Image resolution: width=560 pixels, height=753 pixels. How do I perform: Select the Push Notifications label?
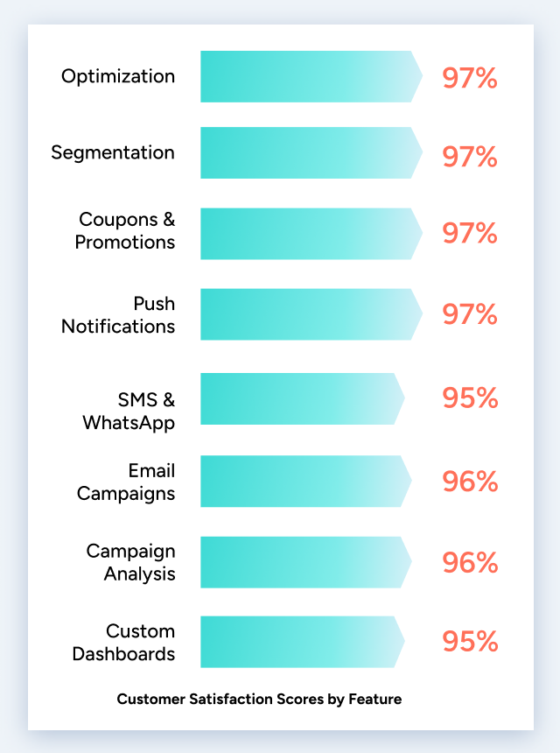(x=118, y=315)
